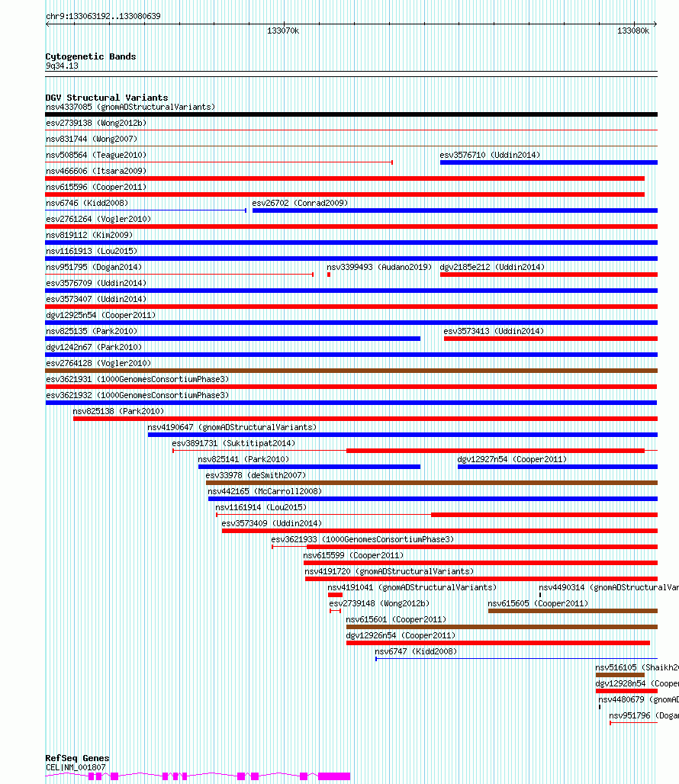The width and height of the screenshot is (679, 784).
Task: Select dgv12927n54 (Cooper2011) variant
Action: 513,459
